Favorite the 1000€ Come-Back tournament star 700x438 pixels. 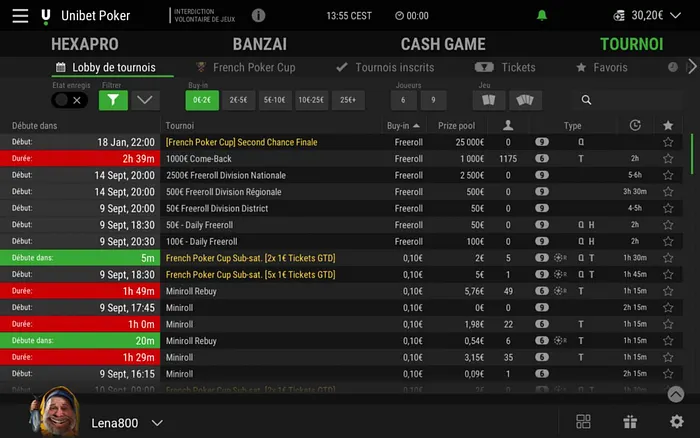click(668, 159)
